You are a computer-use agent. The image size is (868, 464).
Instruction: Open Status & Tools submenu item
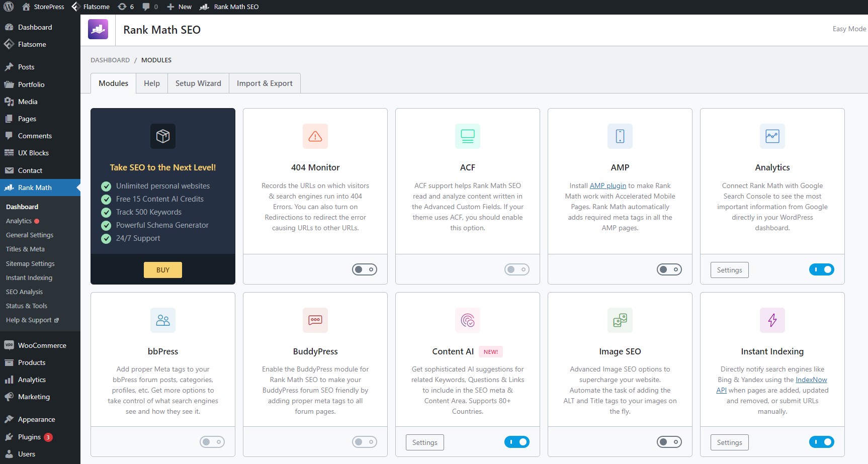coord(27,306)
